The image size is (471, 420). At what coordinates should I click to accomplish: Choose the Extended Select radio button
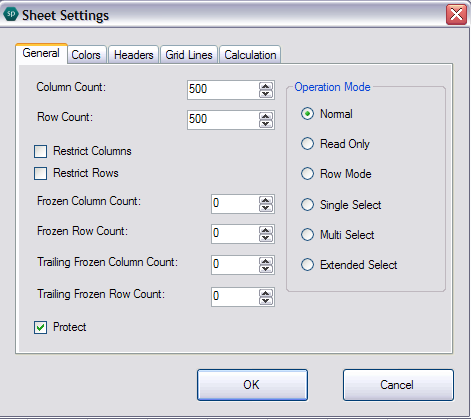click(307, 265)
